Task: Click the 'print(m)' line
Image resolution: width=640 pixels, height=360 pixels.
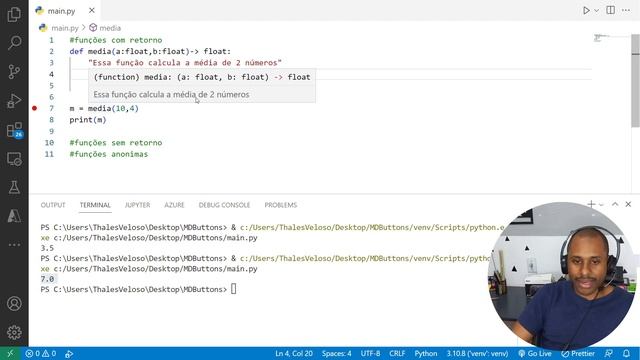Action: [88, 120]
